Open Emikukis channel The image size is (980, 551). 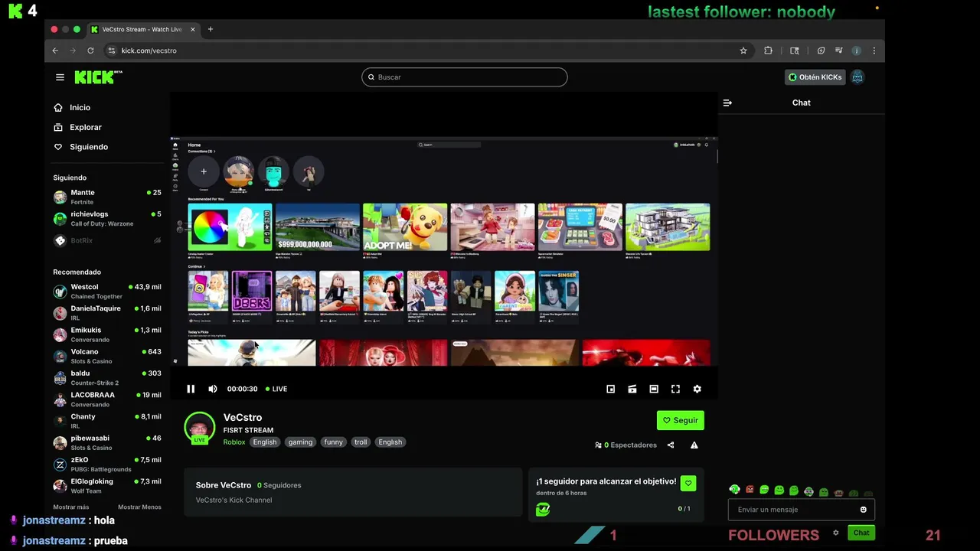pyautogui.click(x=107, y=334)
